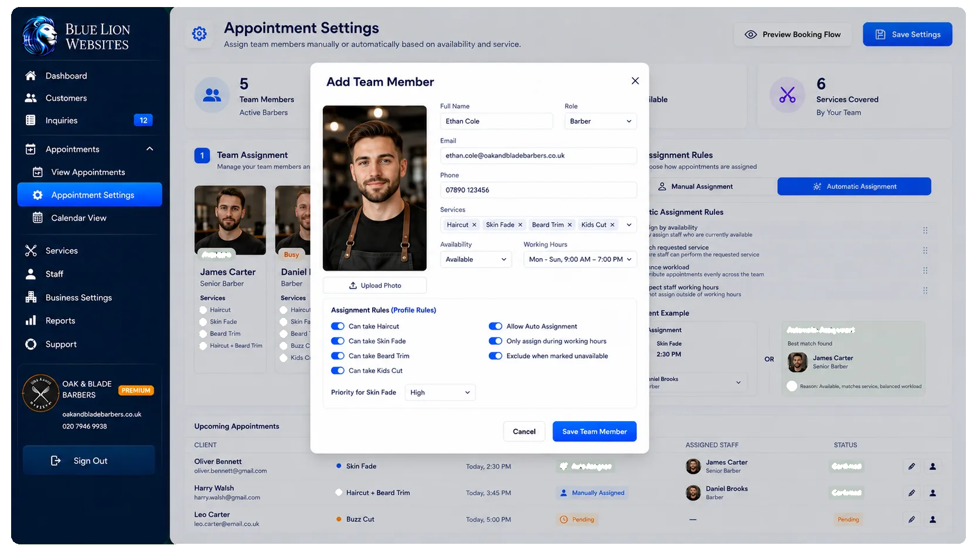The image size is (980, 552).
Task: Check Skin Fade for James Carter
Action: [x=203, y=321]
